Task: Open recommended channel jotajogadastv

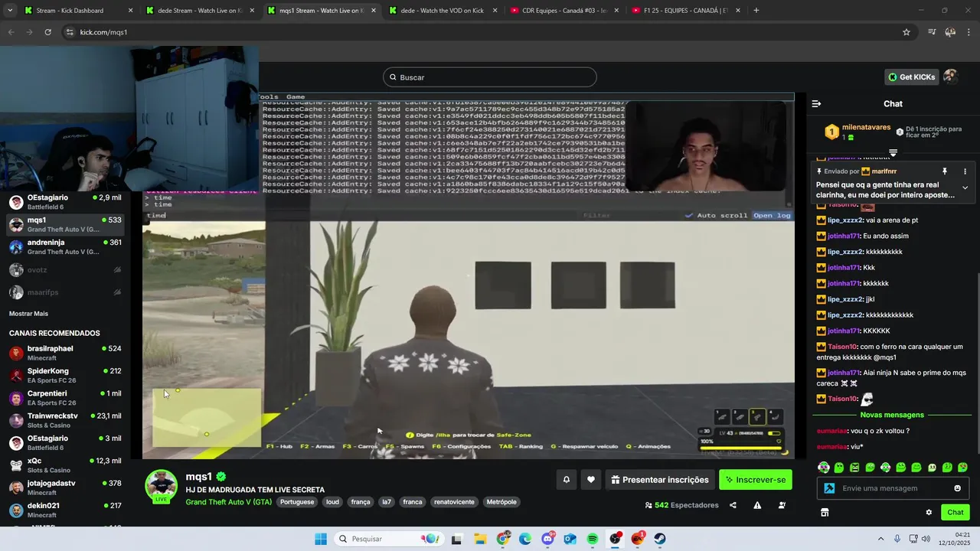Action: [x=65, y=487]
